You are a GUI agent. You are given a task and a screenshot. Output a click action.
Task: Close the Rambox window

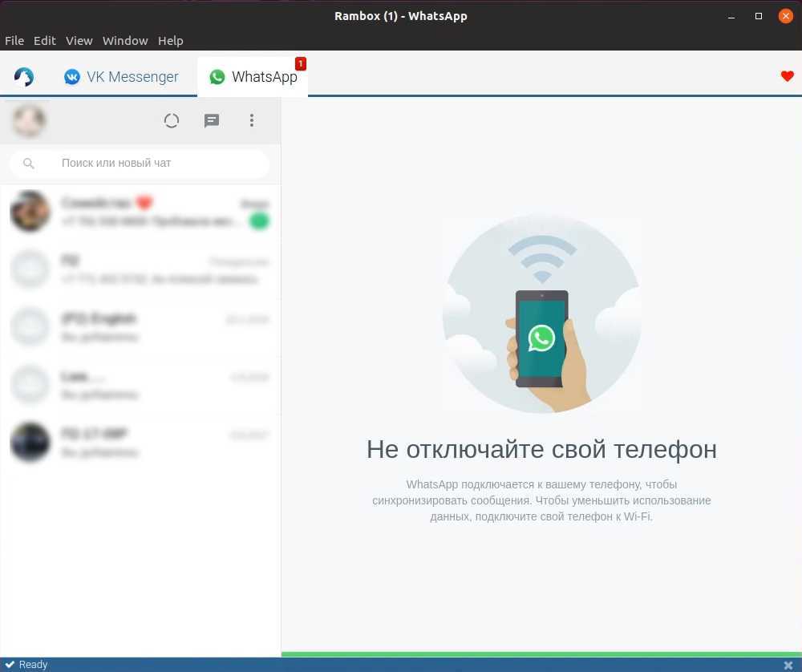(x=786, y=16)
